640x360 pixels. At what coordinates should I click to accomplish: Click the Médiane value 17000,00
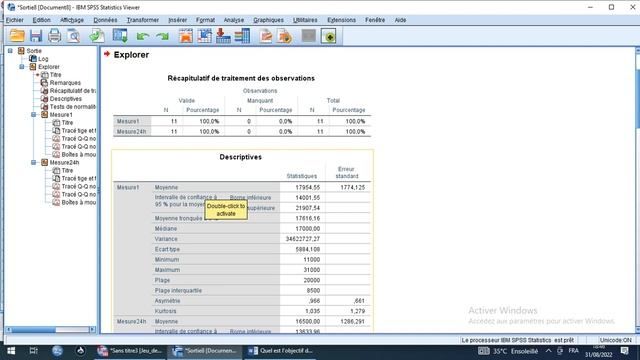[308, 229]
